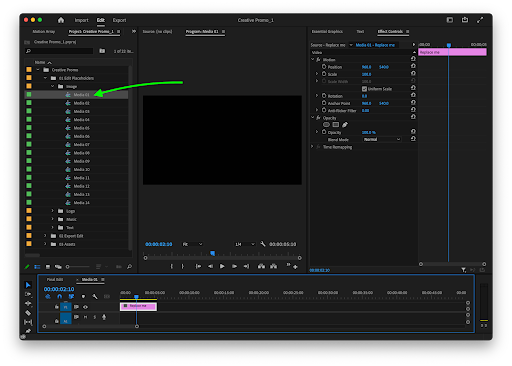Click the pink Replace me clip in Timeline
The width and height of the screenshot is (512, 366).
[138, 306]
